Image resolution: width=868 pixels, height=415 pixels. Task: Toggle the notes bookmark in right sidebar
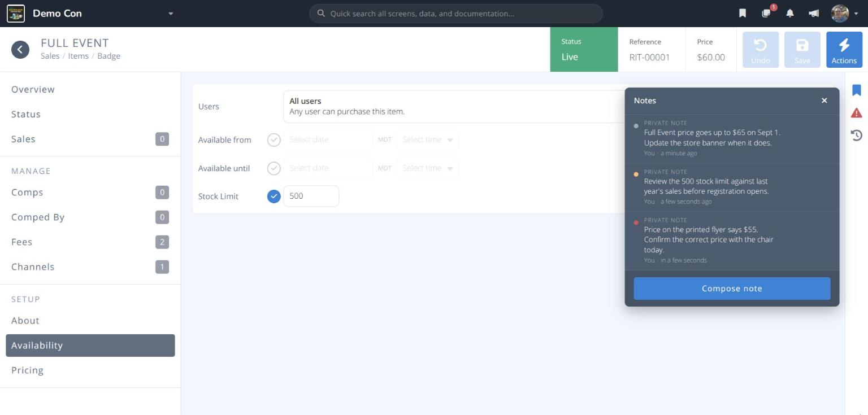(857, 90)
